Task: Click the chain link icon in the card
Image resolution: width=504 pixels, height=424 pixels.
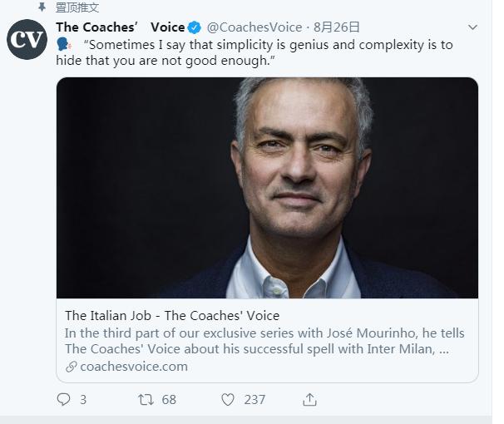Action: click(72, 367)
